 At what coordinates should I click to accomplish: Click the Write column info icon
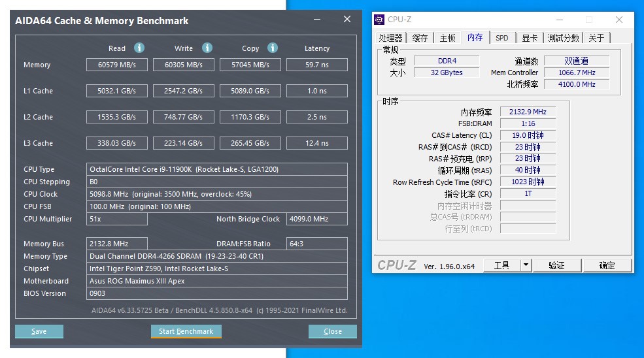[207, 48]
